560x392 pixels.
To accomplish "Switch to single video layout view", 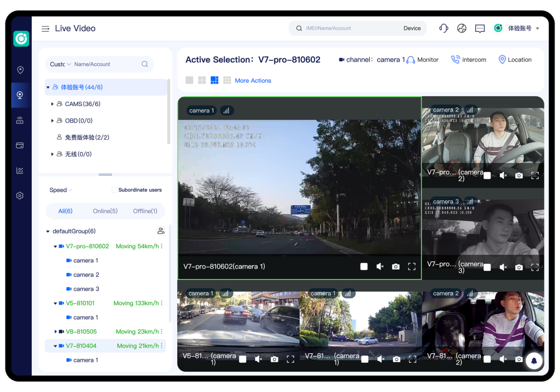I will (189, 80).
